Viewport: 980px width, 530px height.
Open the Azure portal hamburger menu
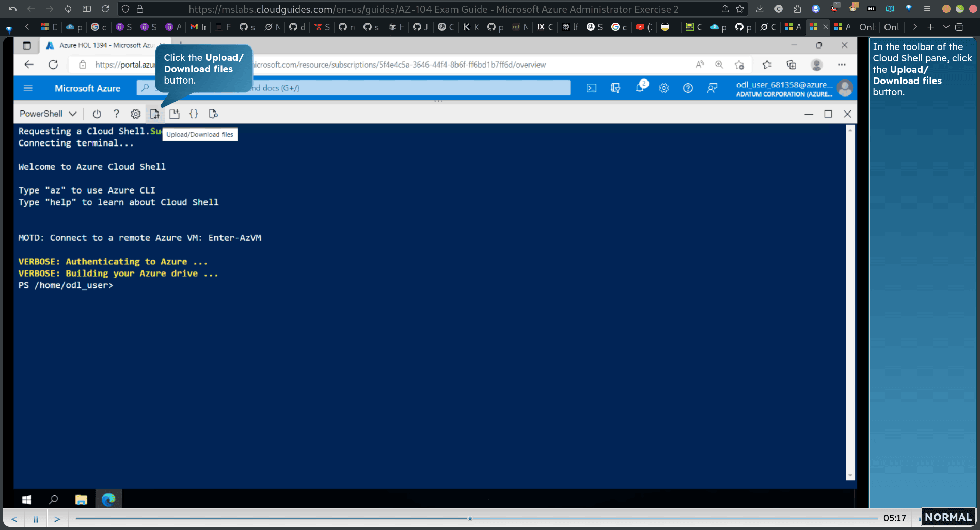click(x=28, y=88)
